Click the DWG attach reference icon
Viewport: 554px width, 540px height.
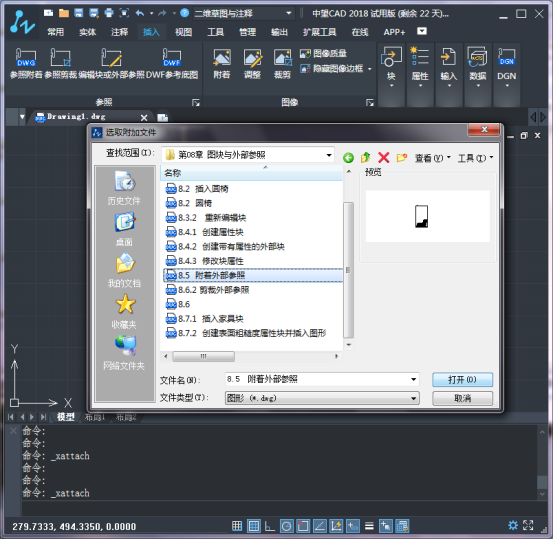click(x=26, y=58)
